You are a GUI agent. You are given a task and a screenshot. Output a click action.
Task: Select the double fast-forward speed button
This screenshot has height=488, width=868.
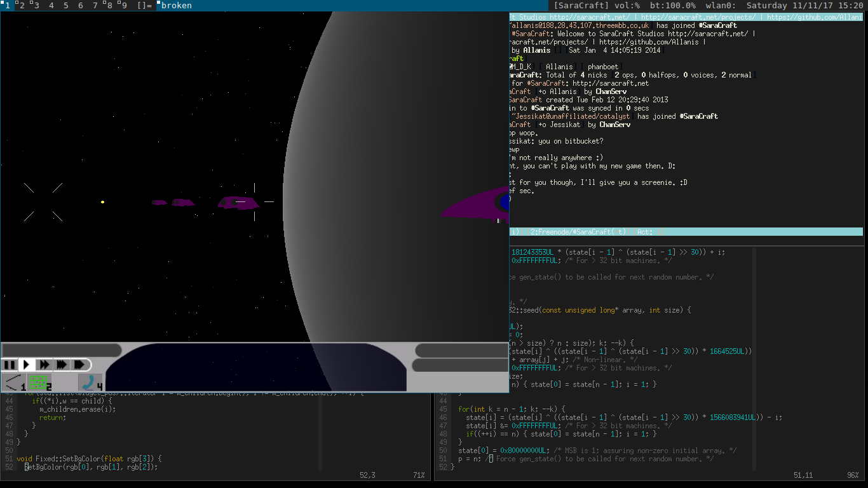pos(44,365)
